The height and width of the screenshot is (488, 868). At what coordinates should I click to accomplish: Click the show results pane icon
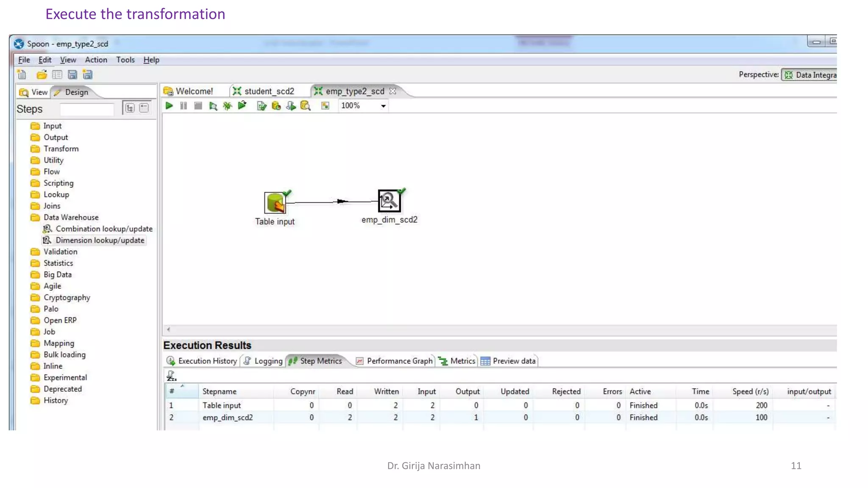pos(325,106)
